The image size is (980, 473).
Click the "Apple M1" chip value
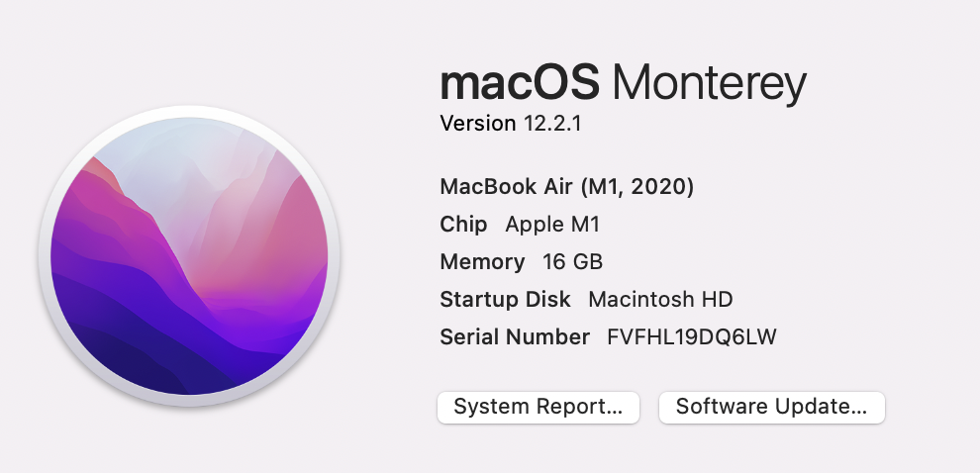tap(552, 225)
